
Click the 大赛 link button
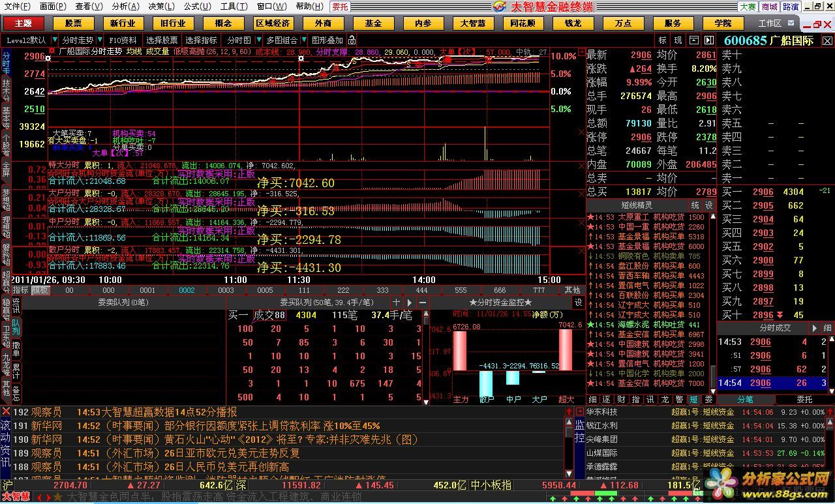point(748,7)
